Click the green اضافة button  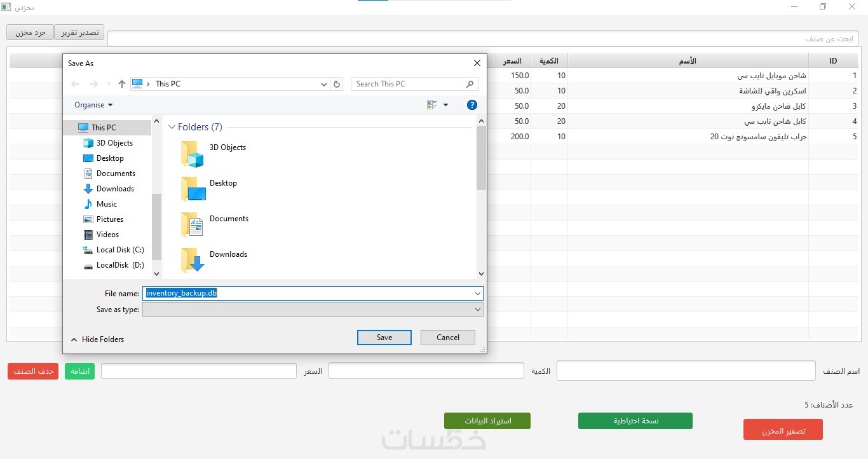pyautogui.click(x=79, y=371)
